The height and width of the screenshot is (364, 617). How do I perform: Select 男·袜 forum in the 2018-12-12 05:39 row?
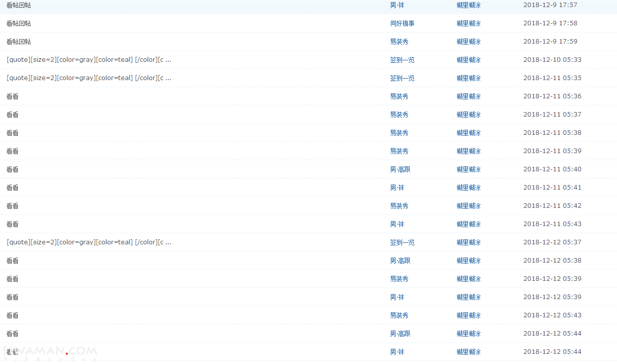coord(396,297)
